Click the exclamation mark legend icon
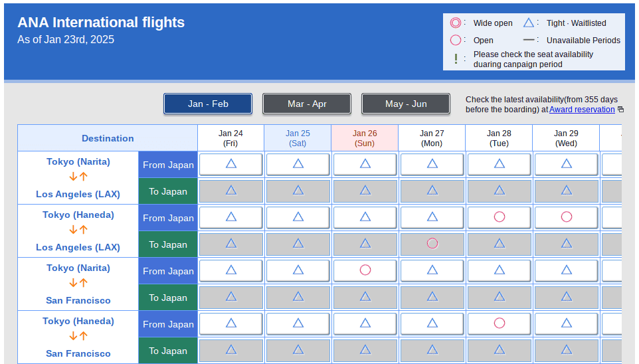Screen dimensions: 639x364 pos(456,59)
